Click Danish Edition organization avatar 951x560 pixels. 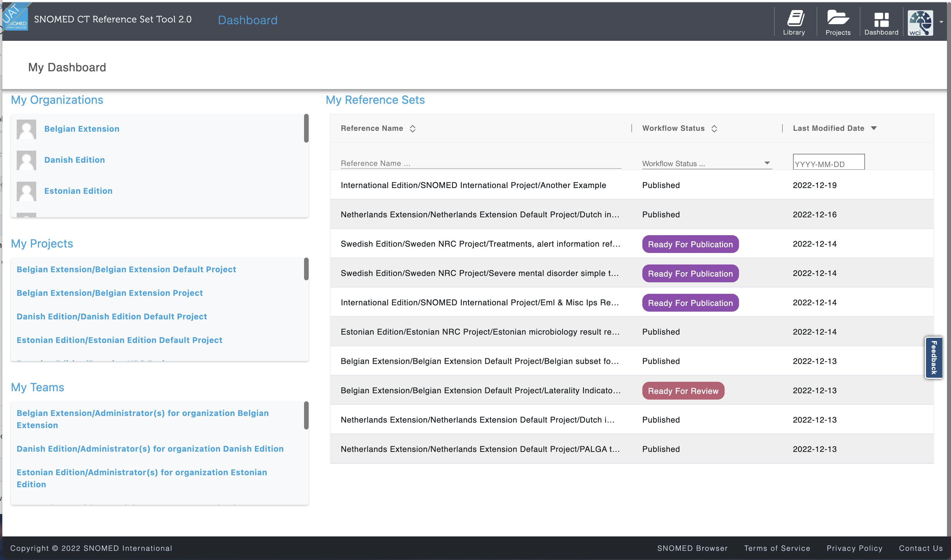(x=26, y=160)
